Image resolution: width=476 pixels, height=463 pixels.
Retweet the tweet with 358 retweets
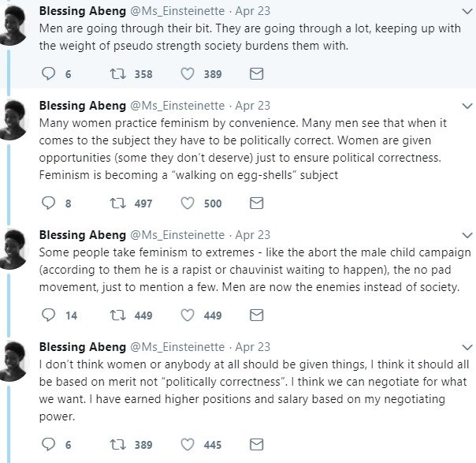[x=117, y=73]
